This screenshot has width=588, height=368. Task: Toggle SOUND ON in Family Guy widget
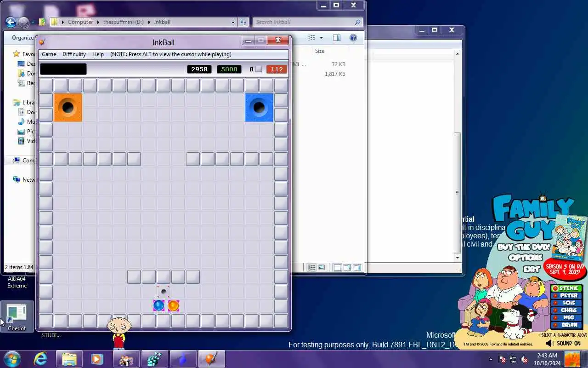pyautogui.click(x=564, y=343)
